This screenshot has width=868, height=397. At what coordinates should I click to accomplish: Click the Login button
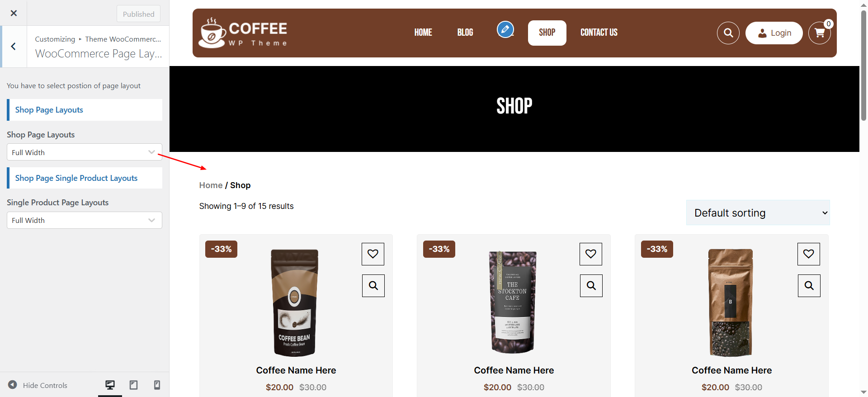click(774, 33)
